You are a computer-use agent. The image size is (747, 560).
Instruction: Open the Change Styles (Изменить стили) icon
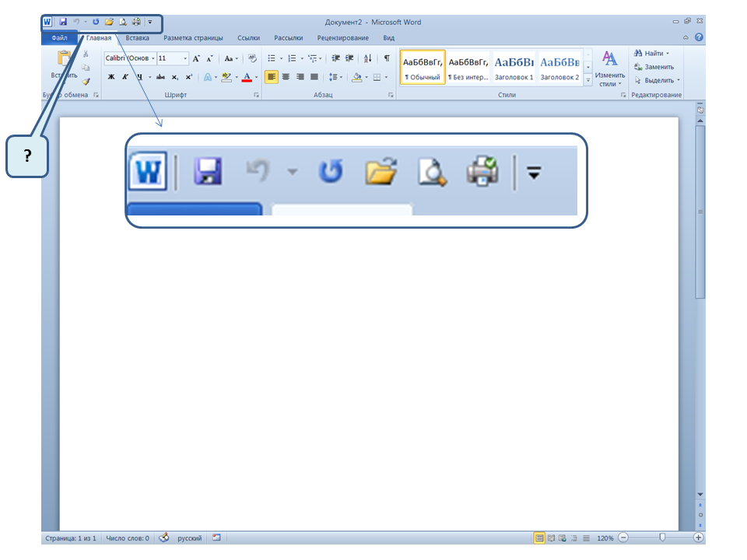point(610,65)
